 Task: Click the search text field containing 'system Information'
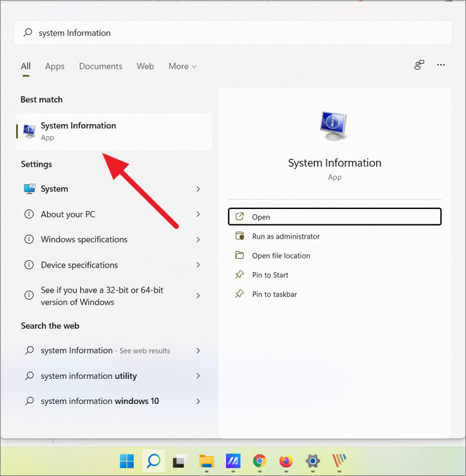(x=232, y=33)
